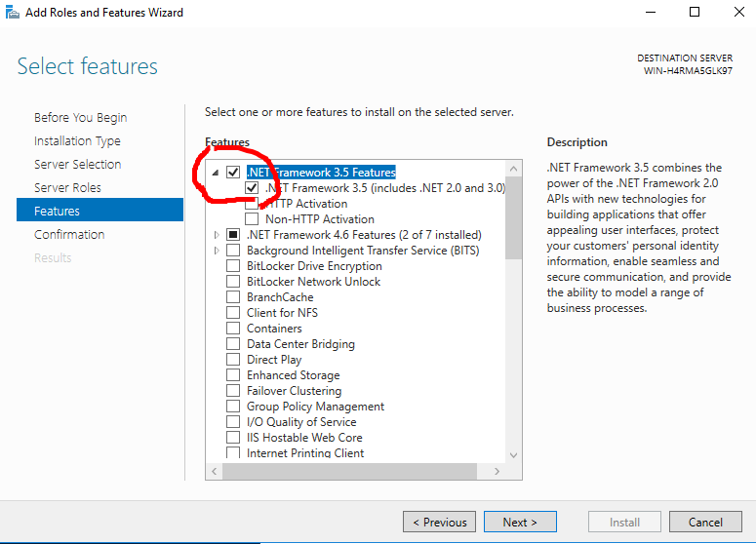
Task: Maximize the wizard window
Action: [695, 12]
